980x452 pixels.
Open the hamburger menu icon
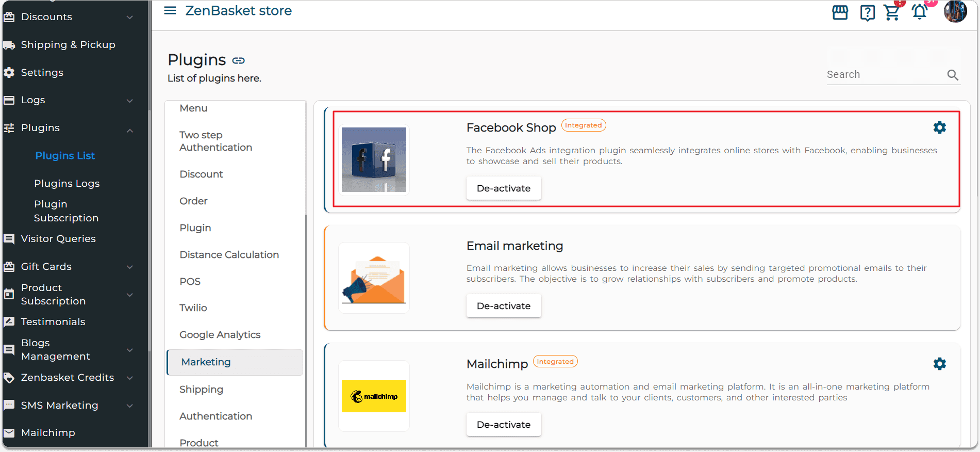(x=170, y=11)
